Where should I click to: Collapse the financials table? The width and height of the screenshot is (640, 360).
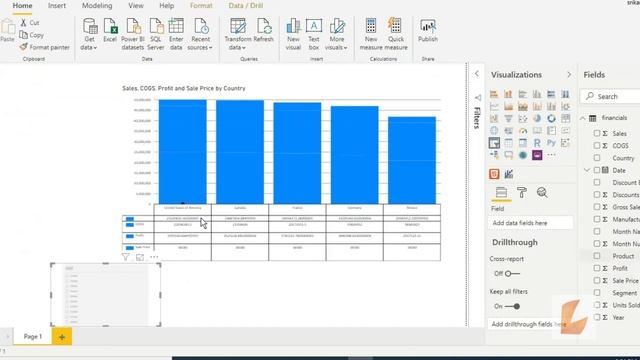pyautogui.click(x=583, y=118)
